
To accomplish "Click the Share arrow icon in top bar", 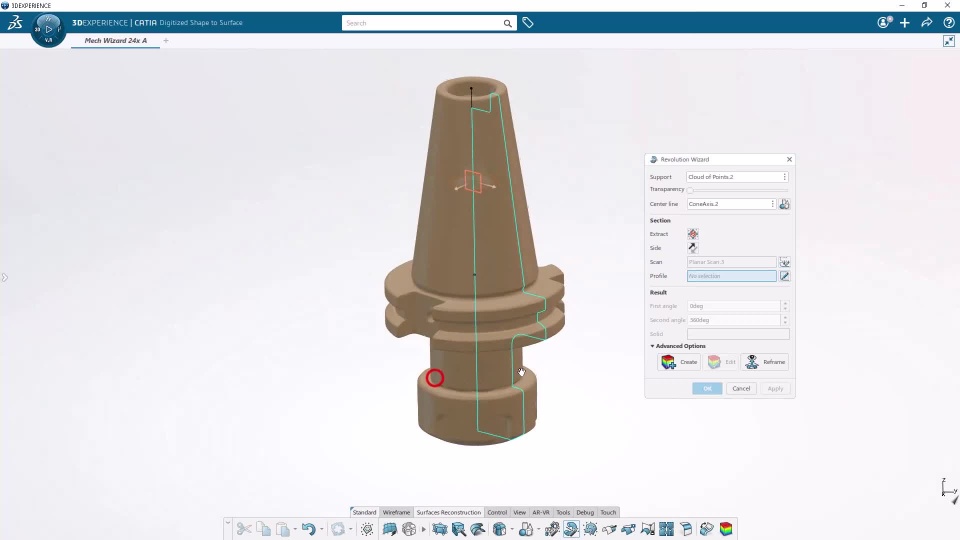I will pyautogui.click(x=926, y=23).
